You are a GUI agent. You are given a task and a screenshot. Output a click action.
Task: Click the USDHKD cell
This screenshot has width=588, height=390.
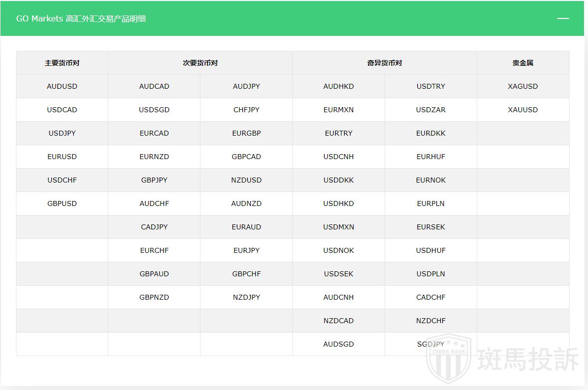339,203
